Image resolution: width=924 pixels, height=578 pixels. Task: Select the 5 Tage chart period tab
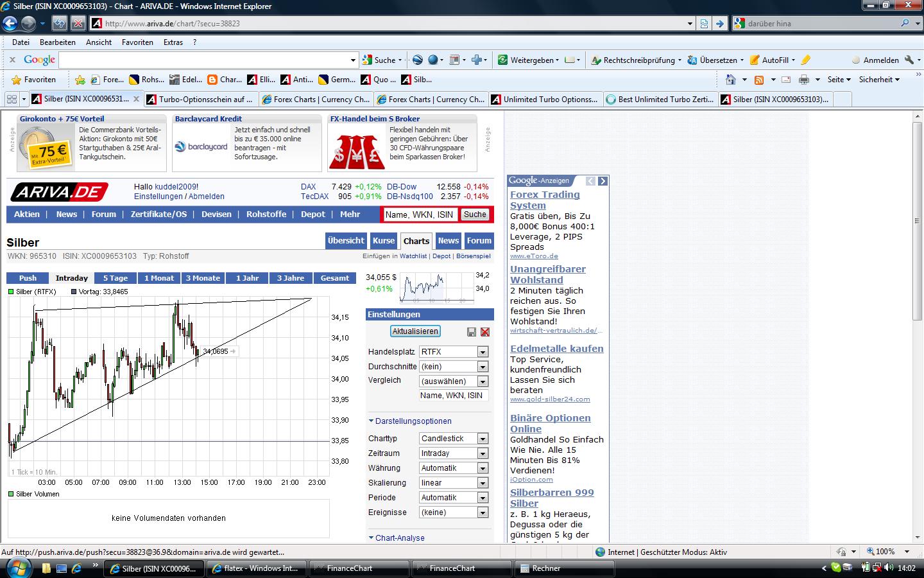116,278
